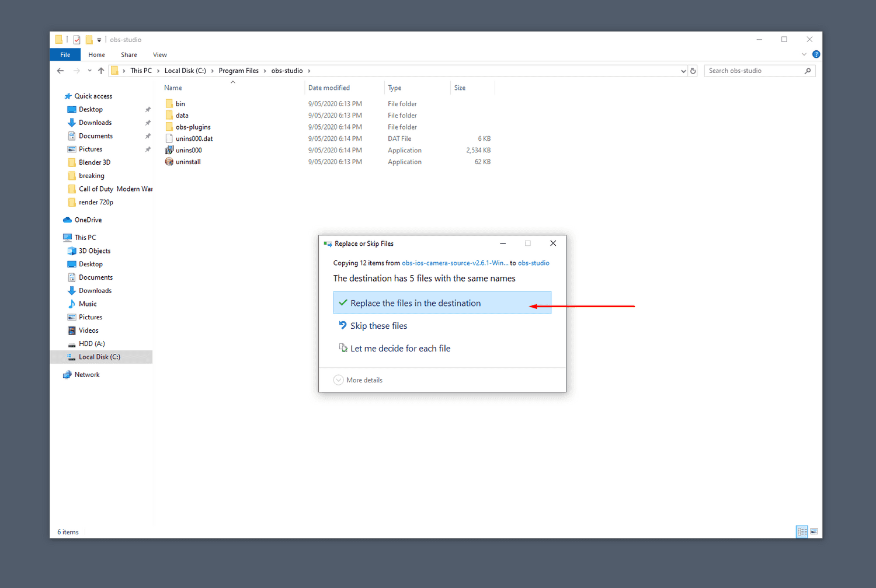Select Skip these files option
Screen dimensions: 876x588
(x=378, y=326)
